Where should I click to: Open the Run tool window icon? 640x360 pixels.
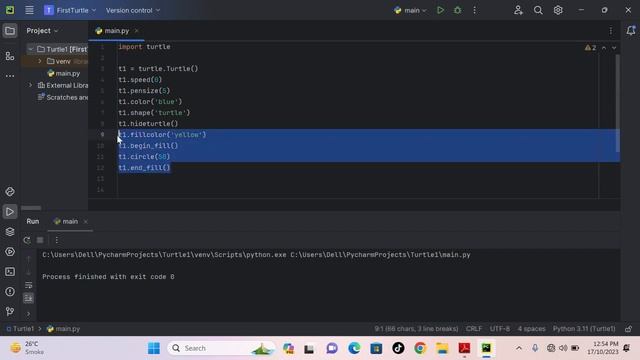click(10, 211)
